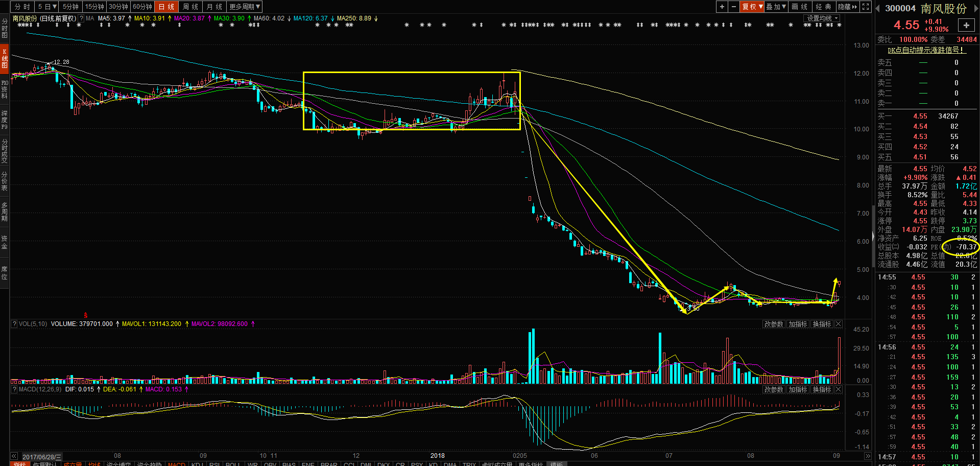Open MA indicator help question mark
Image resolution: width=980 pixels, height=466 pixels.
pyautogui.click(x=81, y=18)
